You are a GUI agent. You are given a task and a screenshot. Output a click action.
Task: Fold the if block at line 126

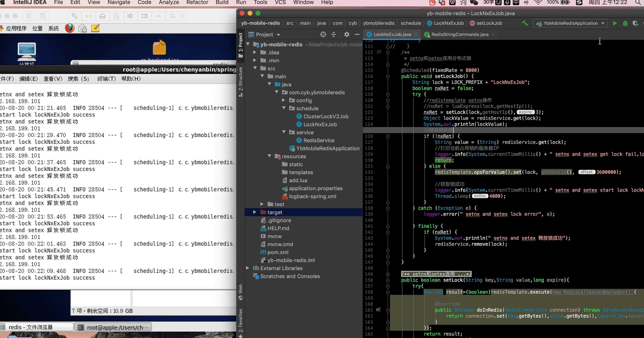(388, 136)
